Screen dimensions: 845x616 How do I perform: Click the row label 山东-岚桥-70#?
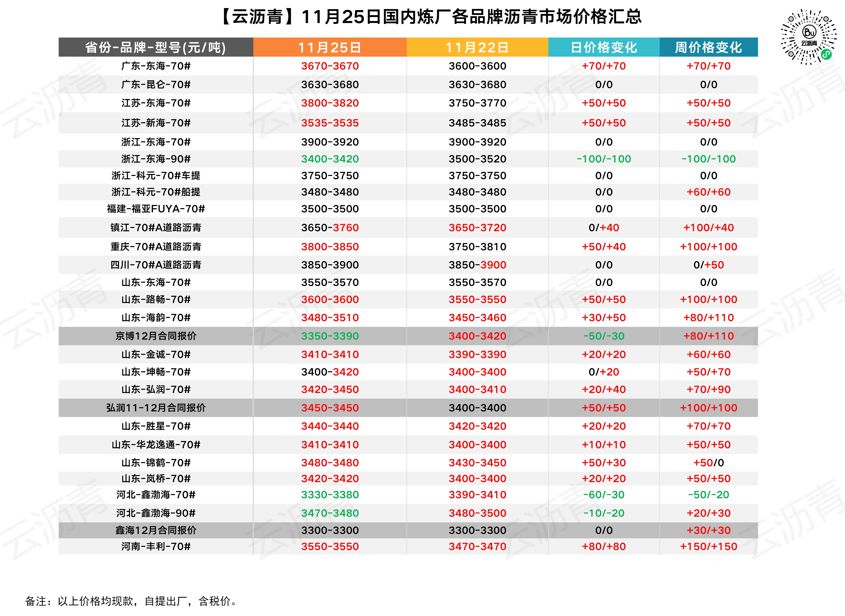tap(156, 478)
